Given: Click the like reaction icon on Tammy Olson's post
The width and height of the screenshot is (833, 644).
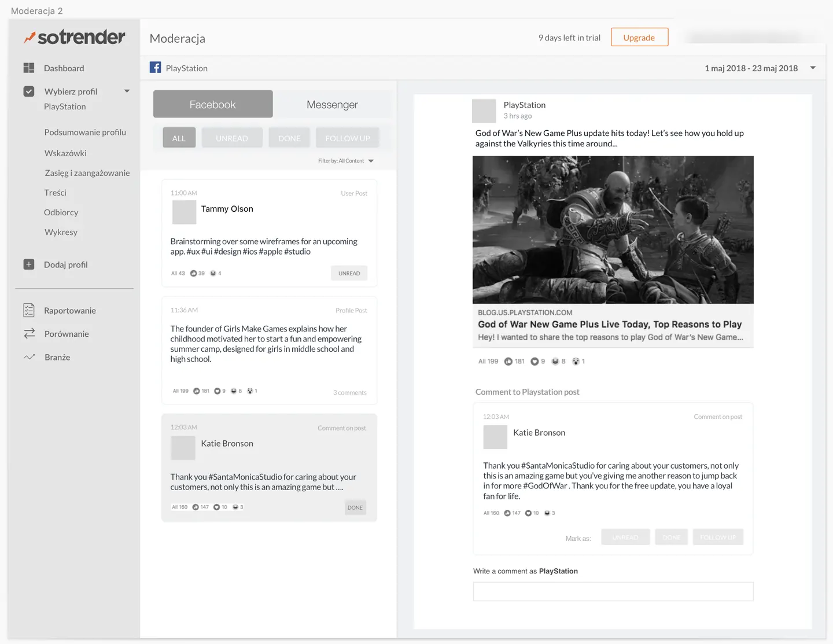Looking at the screenshot, I should (193, 273).
